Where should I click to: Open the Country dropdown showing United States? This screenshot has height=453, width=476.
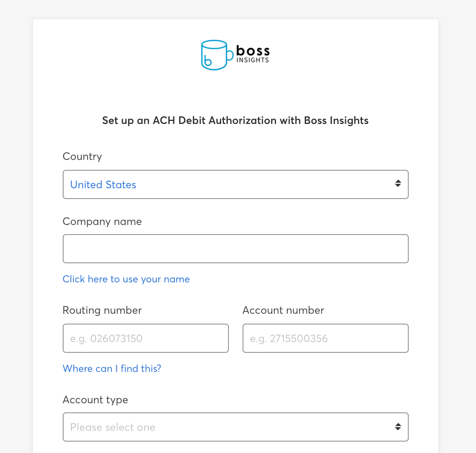point(236,184)
